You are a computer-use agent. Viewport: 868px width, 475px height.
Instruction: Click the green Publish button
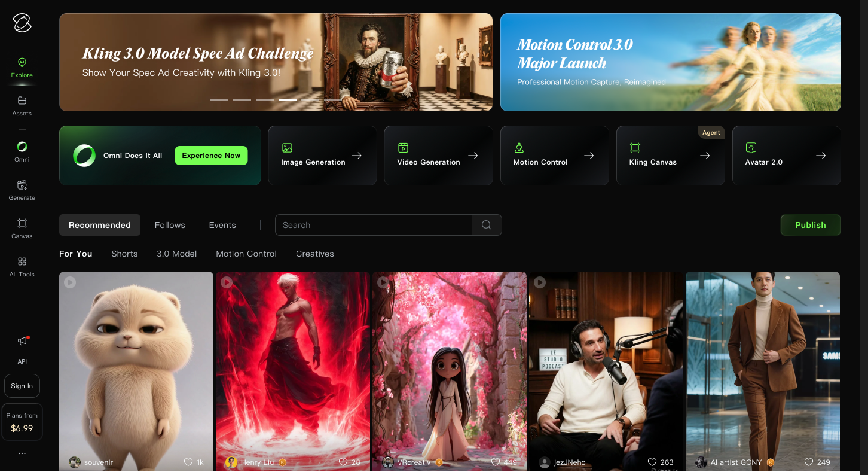coord(811,225)
